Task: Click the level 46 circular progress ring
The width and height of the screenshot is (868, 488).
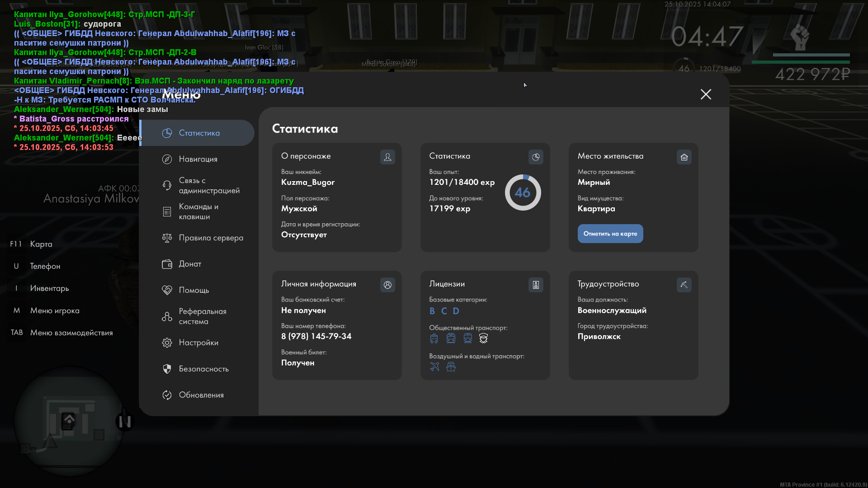Action: tap(523, 192)
